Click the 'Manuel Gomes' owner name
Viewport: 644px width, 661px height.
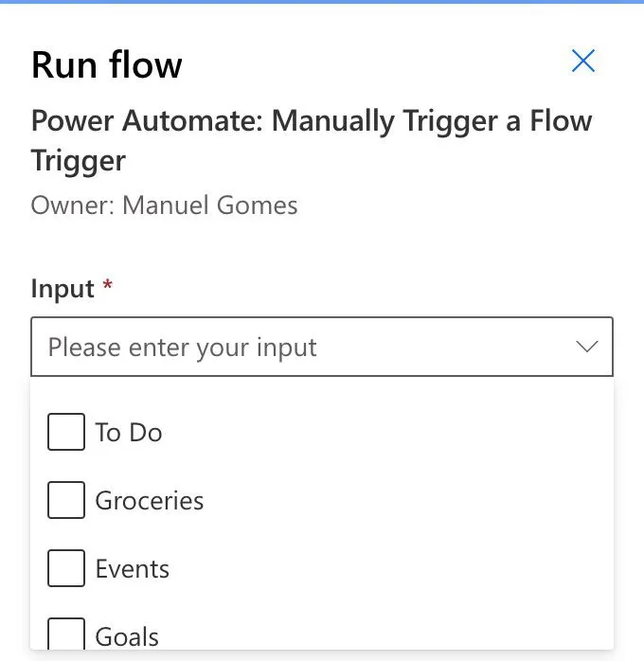[x=210, y=205]
